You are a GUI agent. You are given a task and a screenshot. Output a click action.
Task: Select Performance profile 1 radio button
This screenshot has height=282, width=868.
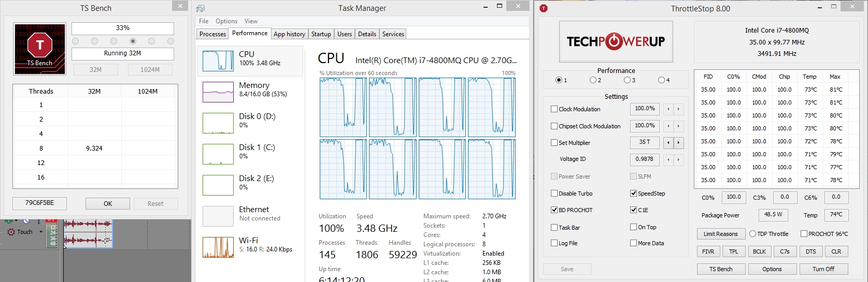pyautogui.click(x=559, y=80)
